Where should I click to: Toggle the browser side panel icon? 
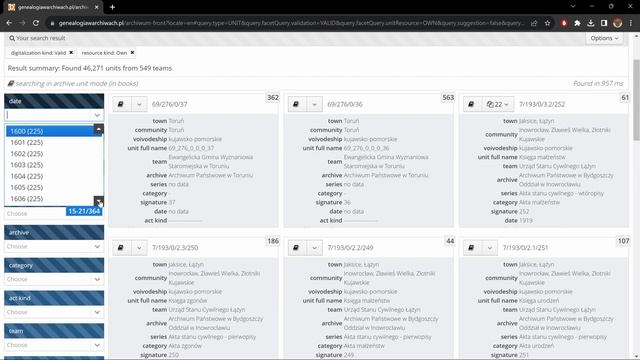tap(604, 23)
